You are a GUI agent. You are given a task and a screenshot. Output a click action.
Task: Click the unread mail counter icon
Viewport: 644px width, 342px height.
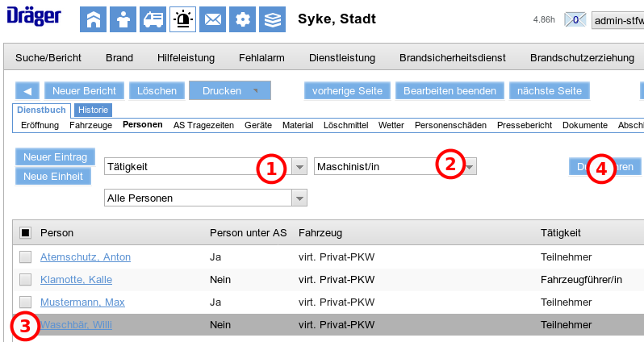tap(575, 20)
